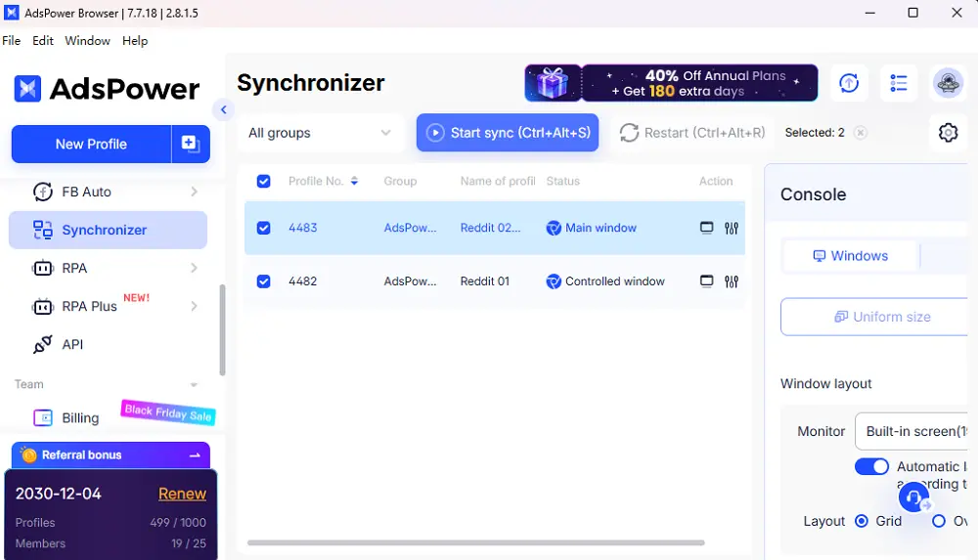978x560 pixels.
Task: Click the FB Auto icon
Action: 42,193
